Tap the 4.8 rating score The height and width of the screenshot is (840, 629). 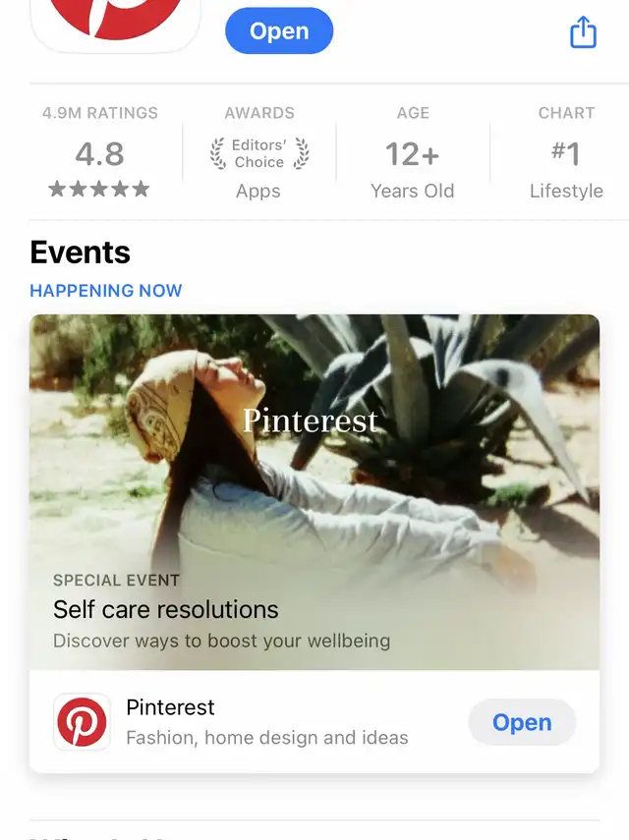point(99,154)
